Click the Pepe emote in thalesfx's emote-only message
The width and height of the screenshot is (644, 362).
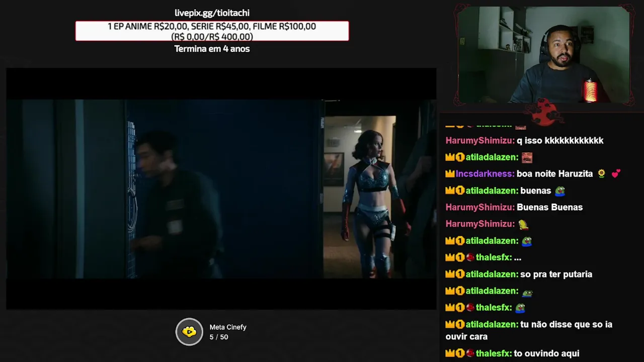(520, 307)
